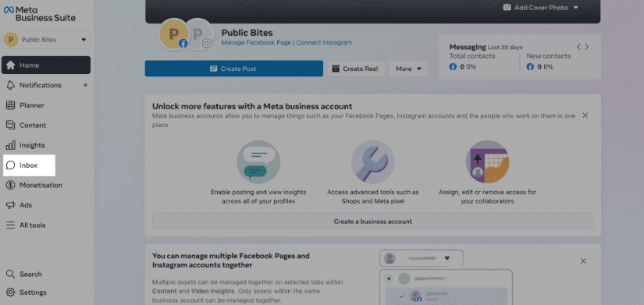Click the Inbox speech bubble icon
This screenshot has height=305, width=644.
pyautogui.click(x=11, y=165)
